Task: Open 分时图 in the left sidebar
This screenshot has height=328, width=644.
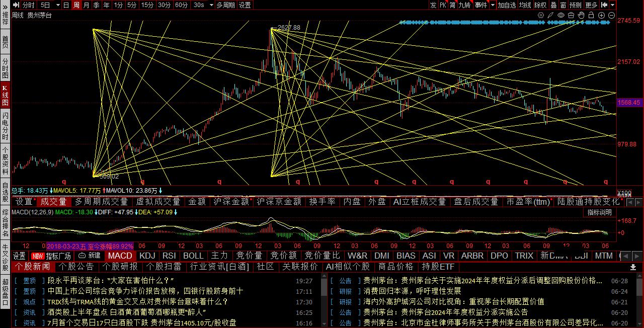Action: click(5, 68)
